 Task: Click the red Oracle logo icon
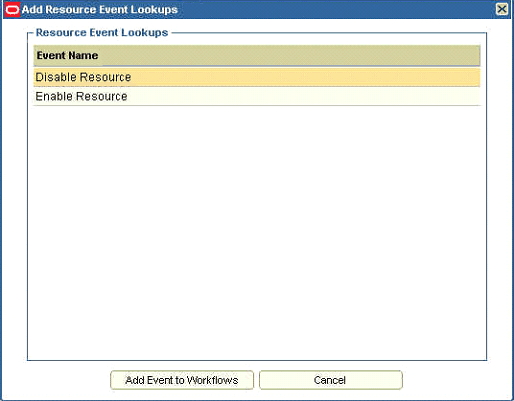tap(12, 9)
